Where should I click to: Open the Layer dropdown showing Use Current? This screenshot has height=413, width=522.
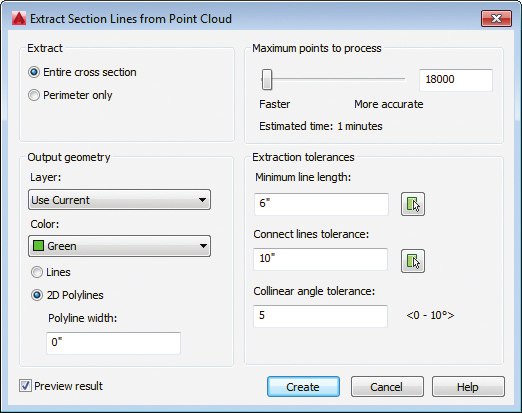click(x=119, y=200)
